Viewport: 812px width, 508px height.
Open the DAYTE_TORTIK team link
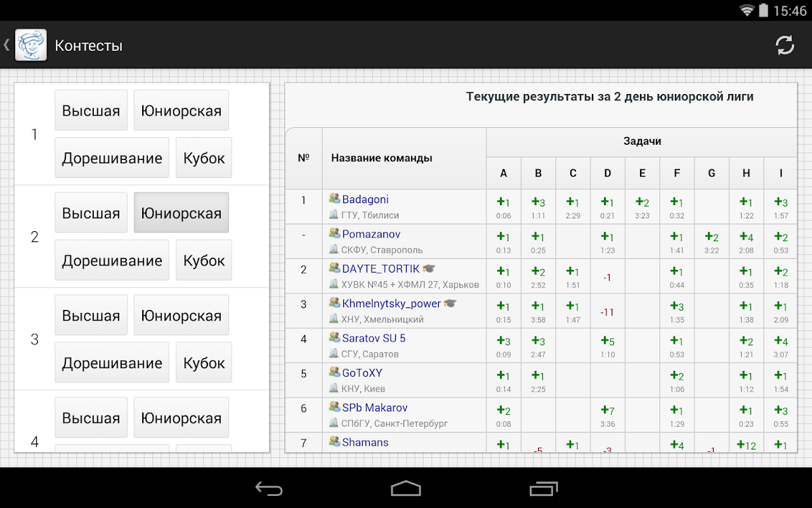click(381, 269)
